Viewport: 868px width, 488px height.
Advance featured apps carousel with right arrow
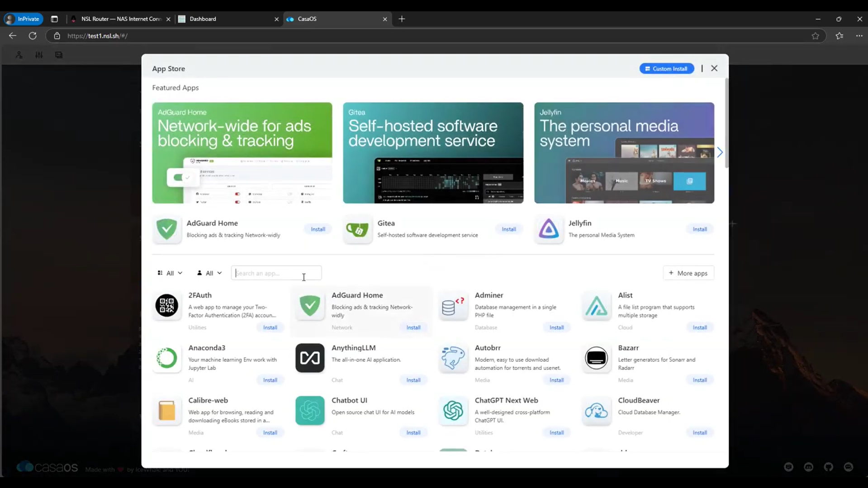pyautogui.click(x=720, y=152)
